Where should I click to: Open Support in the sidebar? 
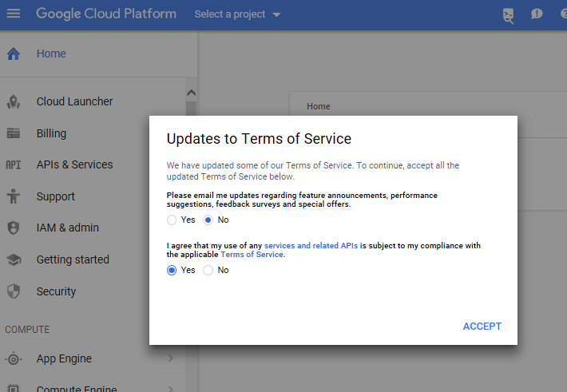tap(56, 196)
